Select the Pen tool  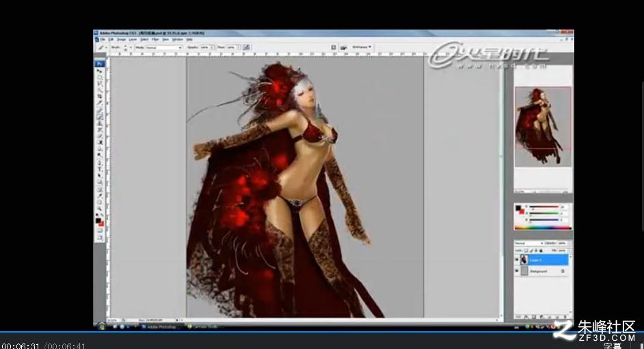[x=100, y=162]
